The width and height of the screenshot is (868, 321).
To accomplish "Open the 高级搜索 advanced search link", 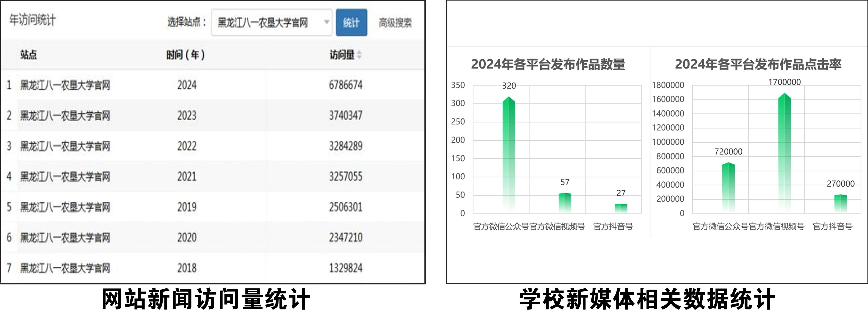I will (x=395, y=23).
